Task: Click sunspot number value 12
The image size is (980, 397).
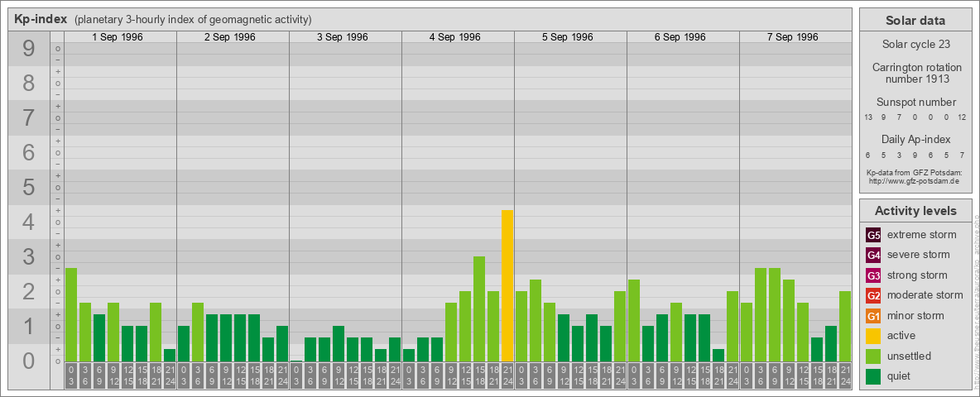Action: click(962, 117)
